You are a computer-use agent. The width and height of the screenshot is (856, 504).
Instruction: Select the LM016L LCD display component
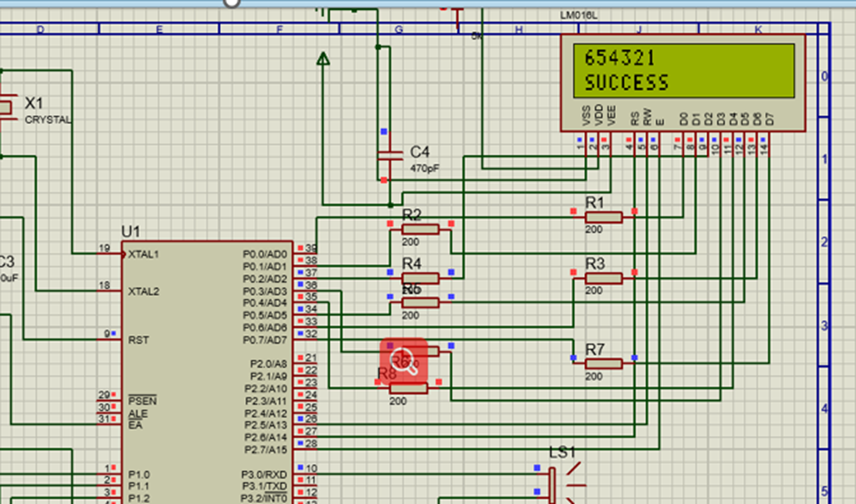click(x=683, y=83)
